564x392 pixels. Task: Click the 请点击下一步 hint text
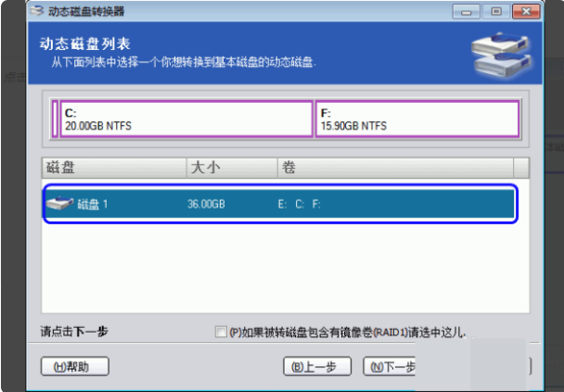(x=74, y=331)
